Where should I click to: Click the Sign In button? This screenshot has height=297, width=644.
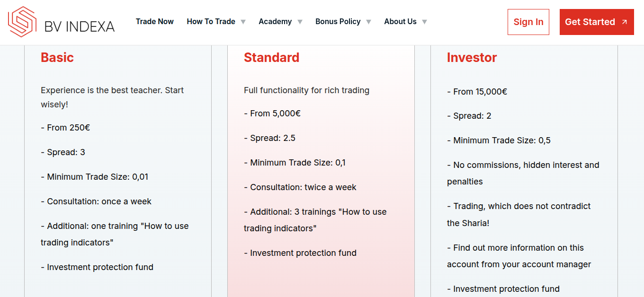(x=528, y=22)
